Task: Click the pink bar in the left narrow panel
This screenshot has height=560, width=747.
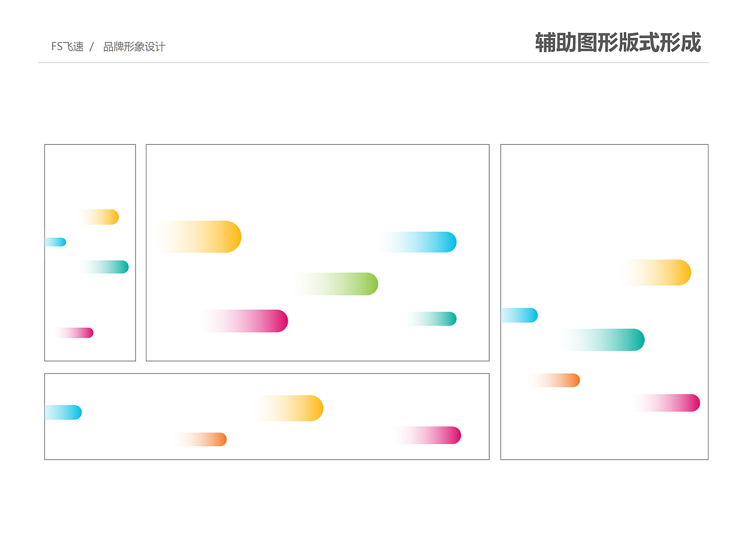Action: point(75,332)
